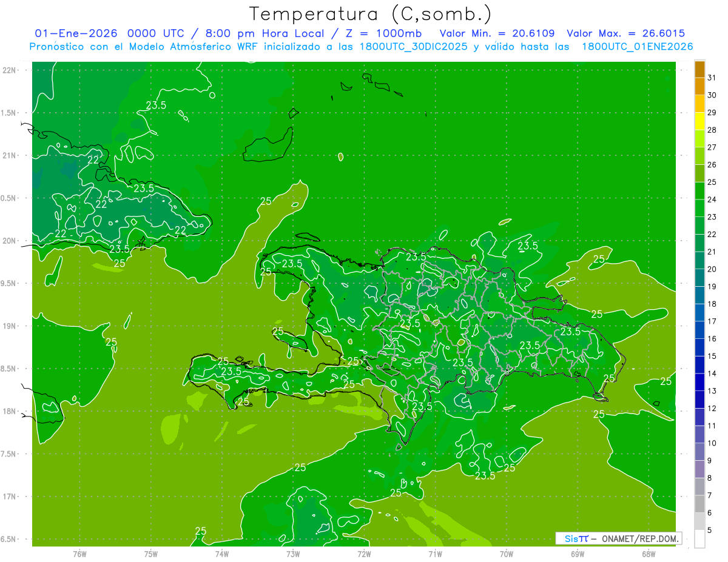Click the legend scale value 23
The image size is (728, 562).
click(712, 216)
